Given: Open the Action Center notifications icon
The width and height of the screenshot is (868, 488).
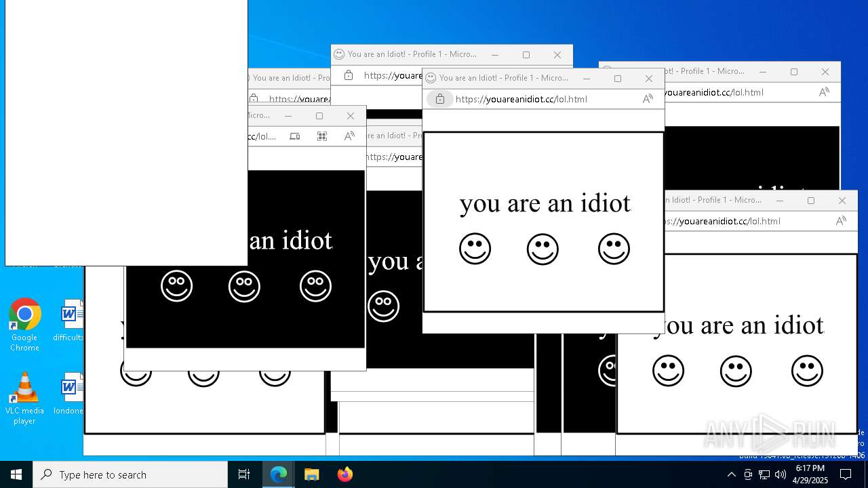Looking at the screenshot, I should pos(846,474).
